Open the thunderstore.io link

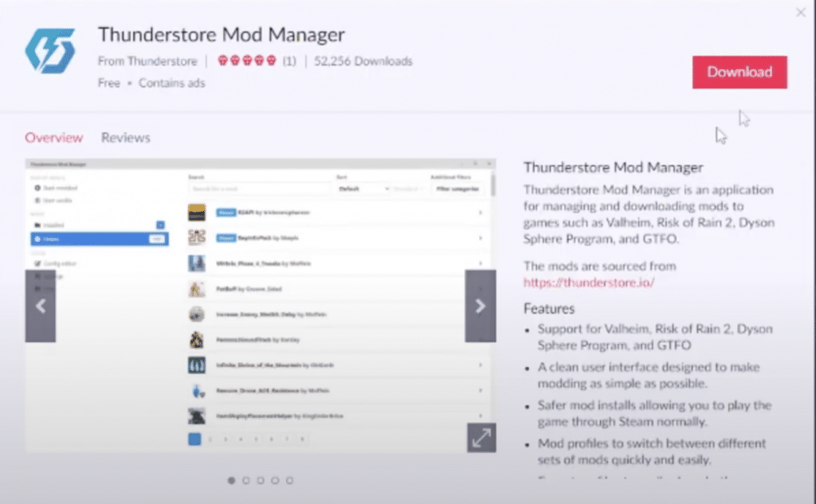(x=588, y=282)
